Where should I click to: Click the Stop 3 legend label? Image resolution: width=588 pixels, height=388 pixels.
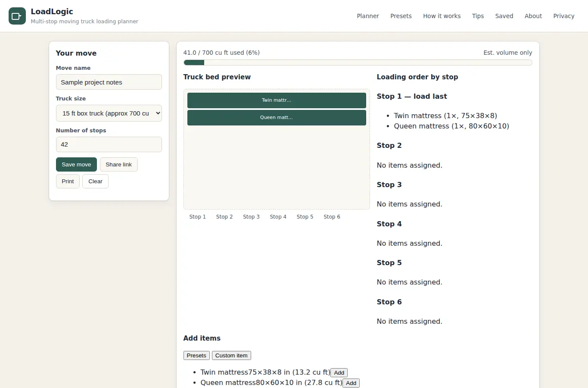(x=251, y=217)
